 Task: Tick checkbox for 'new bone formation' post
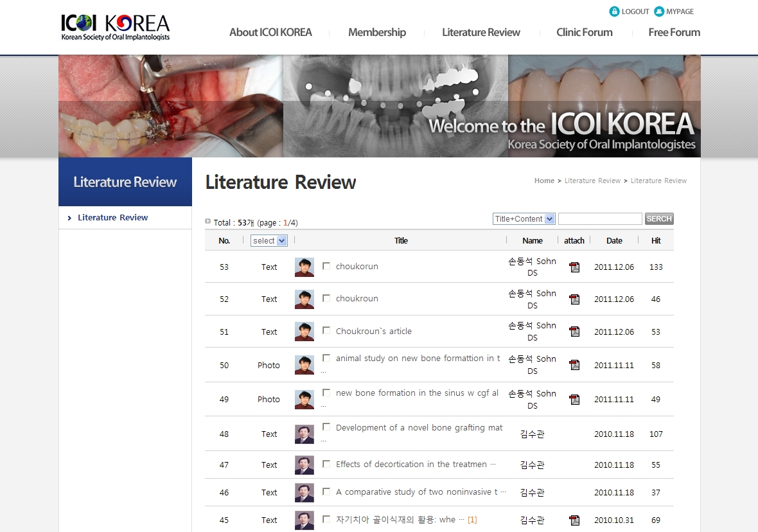pos(326,393)
